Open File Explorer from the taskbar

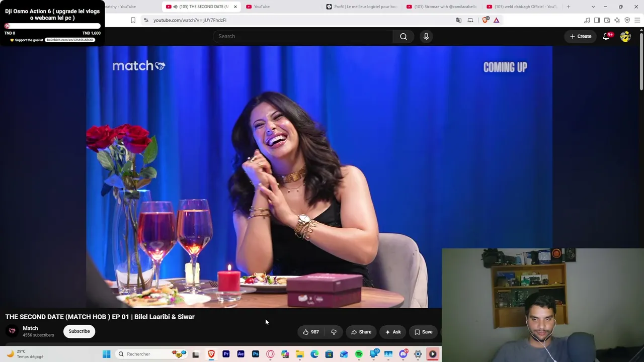coord(300,354)
